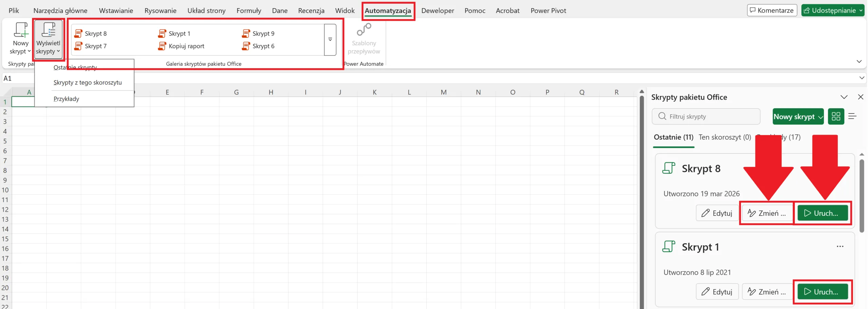Screen dimensions: 868x309
Task: Select Przykłady from the dropdown menu
Action: [x=66, y=99]
